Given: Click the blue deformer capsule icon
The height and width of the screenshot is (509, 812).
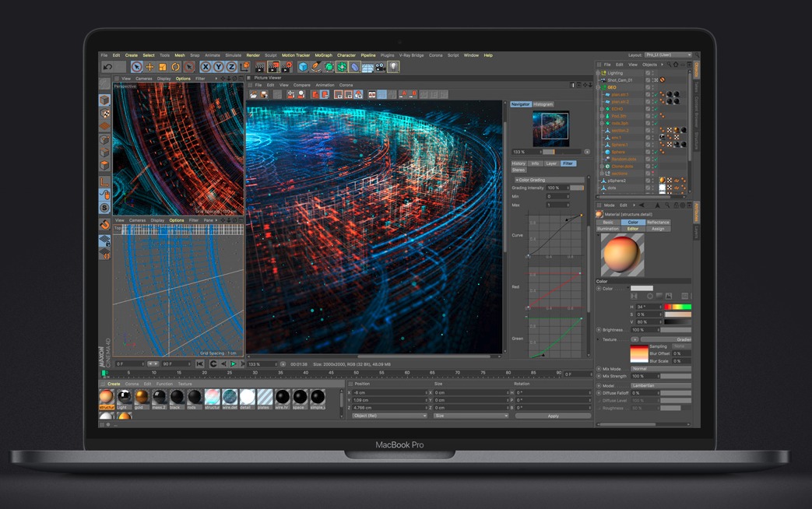Looking at the screenshot, I should click(x=355, y=67).
